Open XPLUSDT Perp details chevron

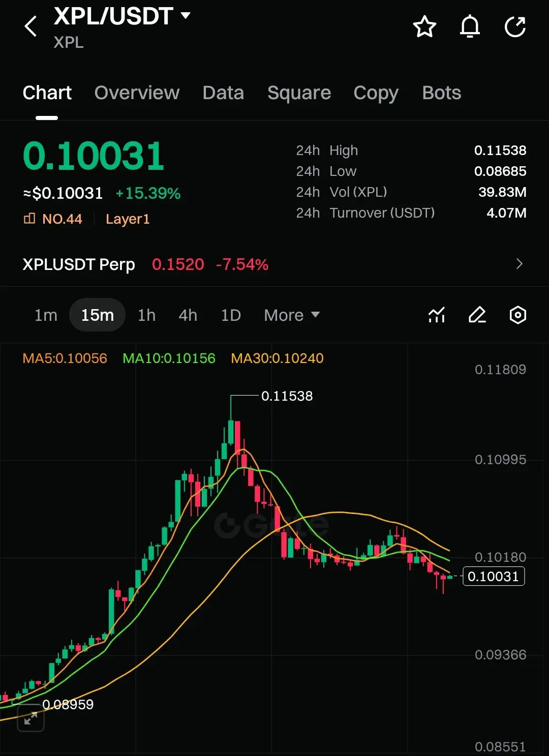(519, 264)
